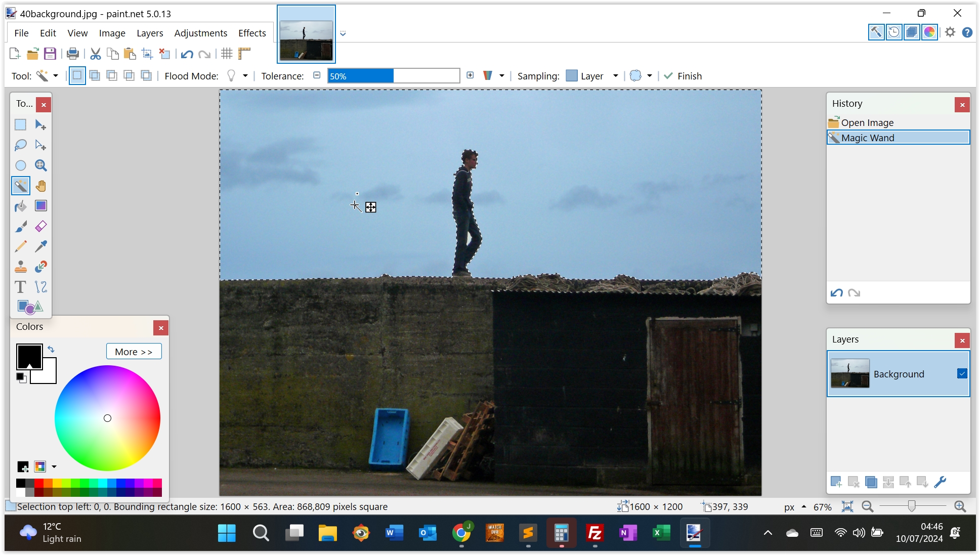Open layer properties wrench icon
Screen dimensions: 980x555
[940, 482]
